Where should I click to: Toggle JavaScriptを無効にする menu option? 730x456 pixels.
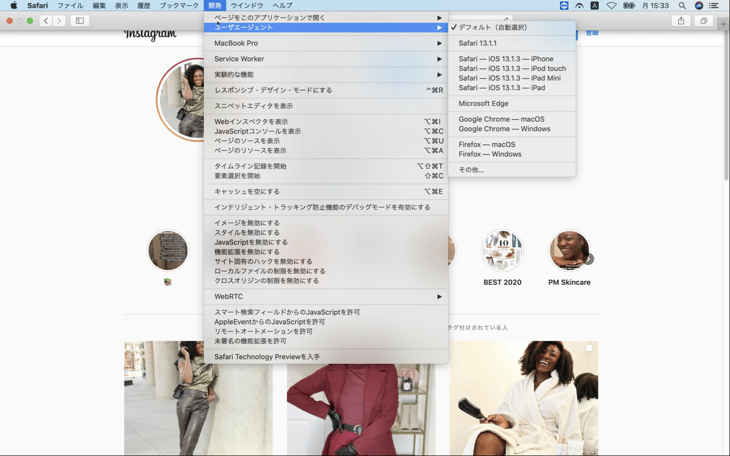pyautogui.click(x=251, y=242)
